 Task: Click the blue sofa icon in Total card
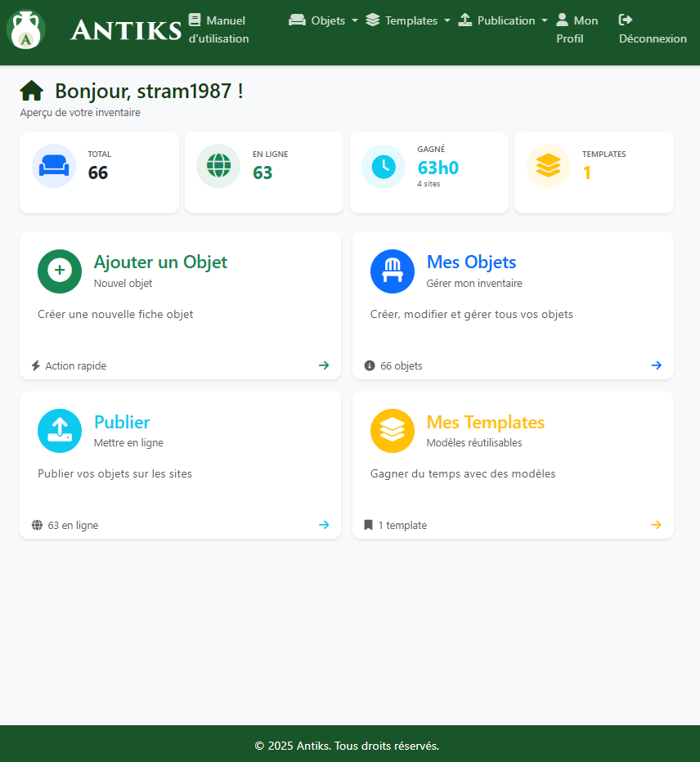pyautogui.click(x=54, y=166)
